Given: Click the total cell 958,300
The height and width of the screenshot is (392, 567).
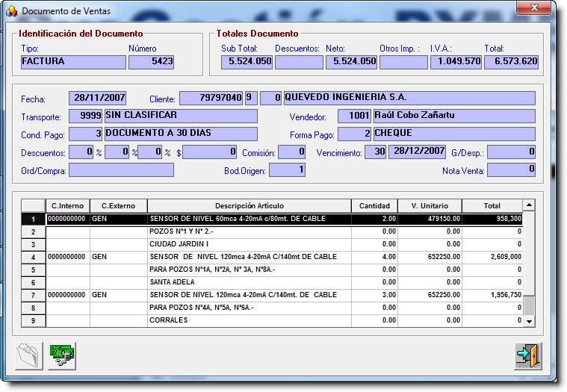Looking at the screenshot, I should 492,219.
